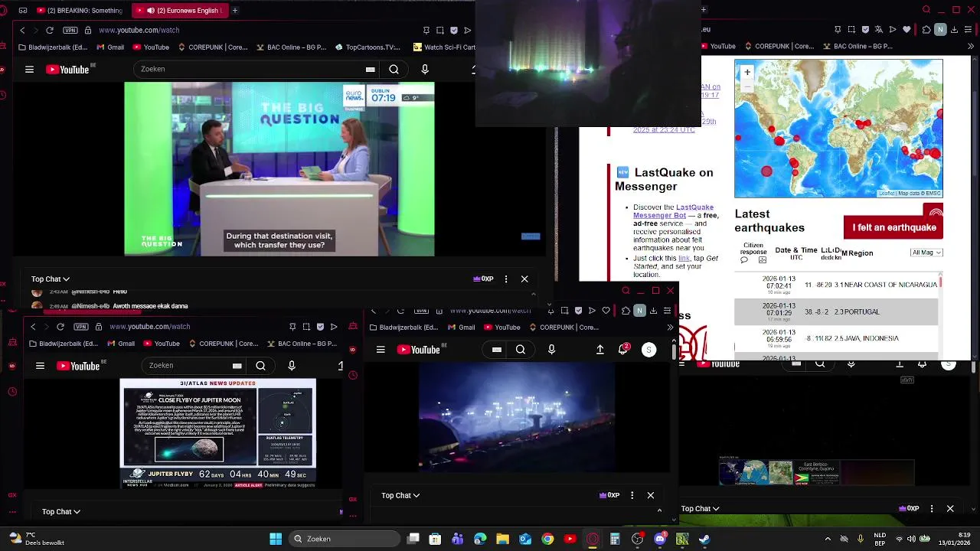Expand Top Chat dropdown under the Euronews video

pyautogui.click(x=51, y=279)
